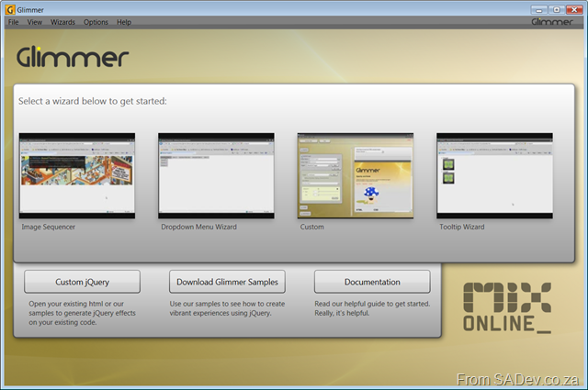Open the Options menu
Screen dimensions: 588x390
96,22
